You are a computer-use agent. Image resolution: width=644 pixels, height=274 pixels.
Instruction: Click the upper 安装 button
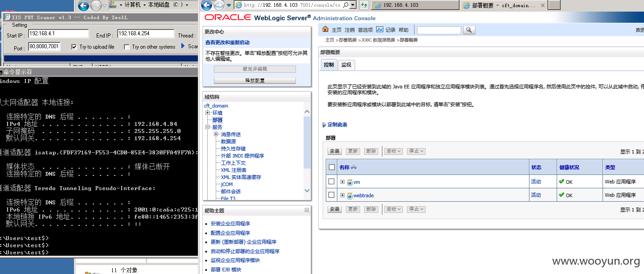coord(336,151)
